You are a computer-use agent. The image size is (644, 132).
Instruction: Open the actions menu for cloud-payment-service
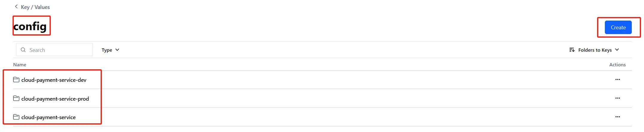click(x=617, y=117)
